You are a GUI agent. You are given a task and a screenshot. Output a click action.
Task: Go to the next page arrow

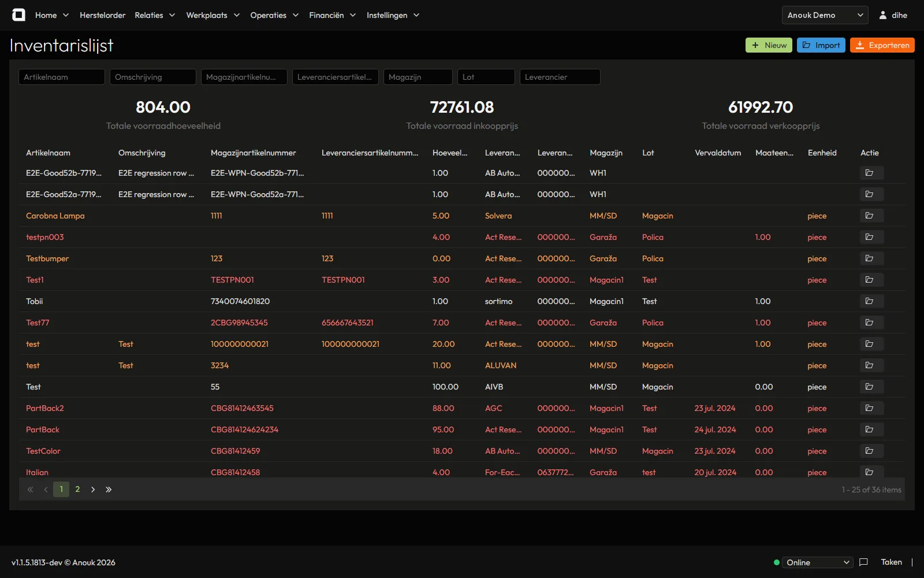(93, 490)
